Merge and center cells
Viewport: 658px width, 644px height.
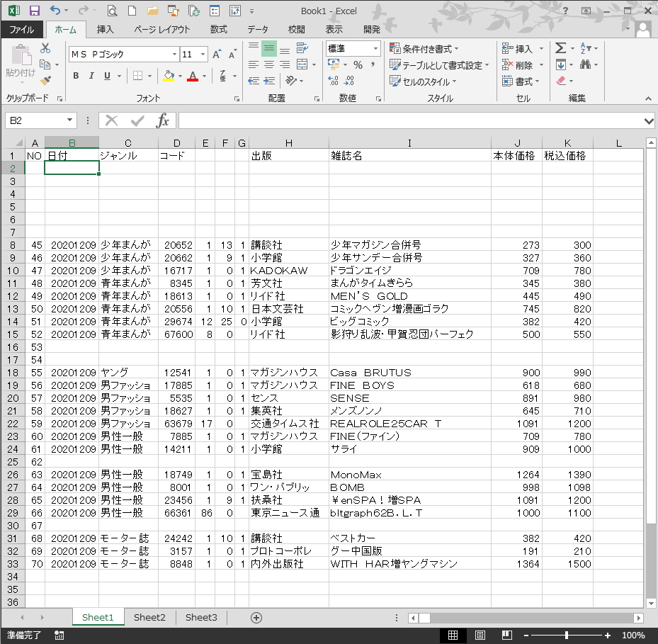302,64
